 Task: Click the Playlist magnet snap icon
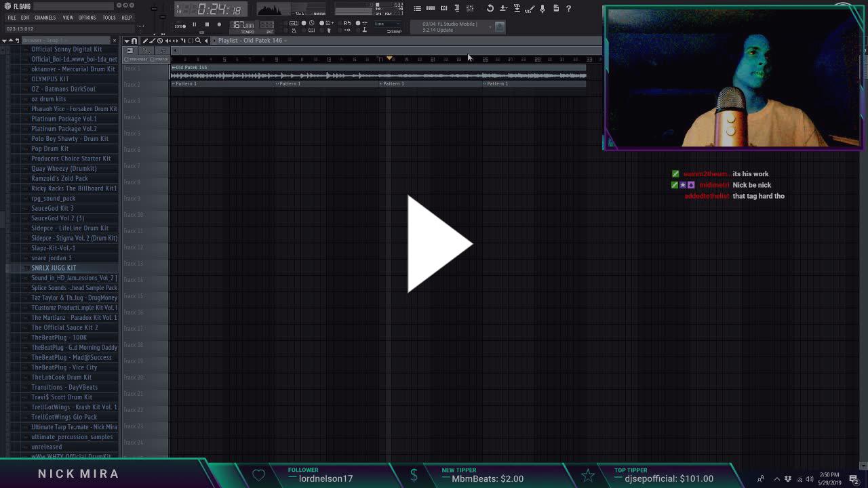(x=134, y=41)
